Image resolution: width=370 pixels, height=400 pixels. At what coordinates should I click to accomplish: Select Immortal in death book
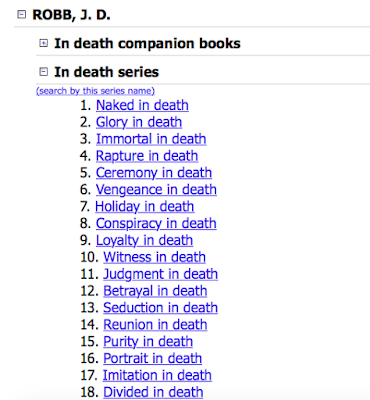click(151, 139)
